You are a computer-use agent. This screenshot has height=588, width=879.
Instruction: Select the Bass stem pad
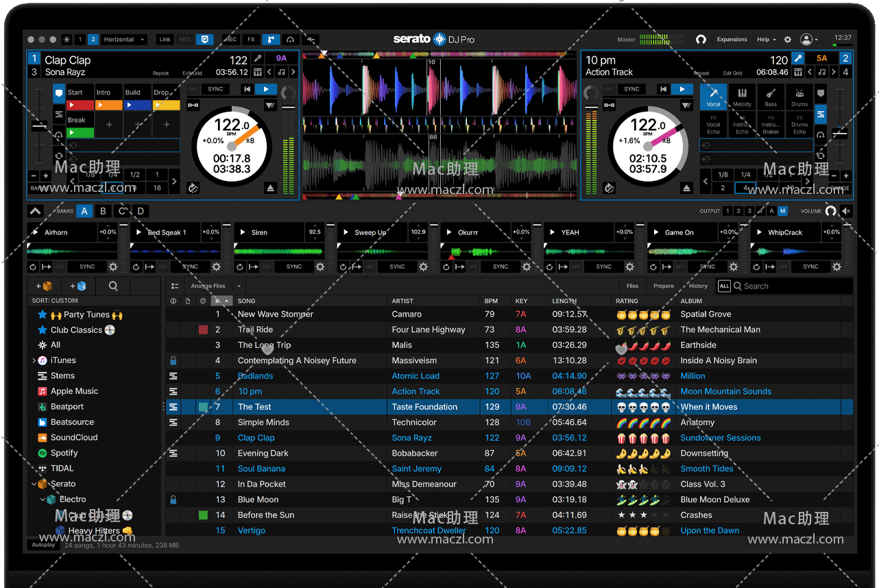click(771, 97)
